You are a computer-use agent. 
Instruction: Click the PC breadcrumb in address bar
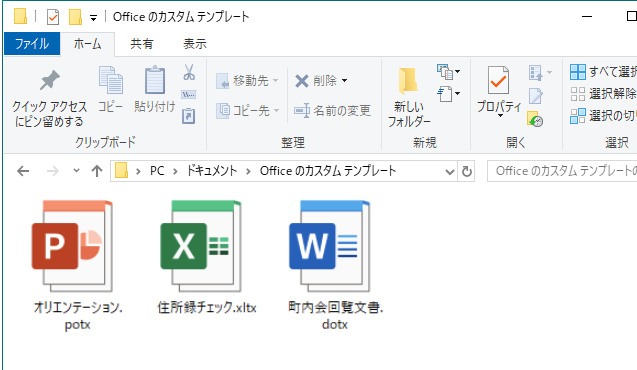[x=157, y=171]
